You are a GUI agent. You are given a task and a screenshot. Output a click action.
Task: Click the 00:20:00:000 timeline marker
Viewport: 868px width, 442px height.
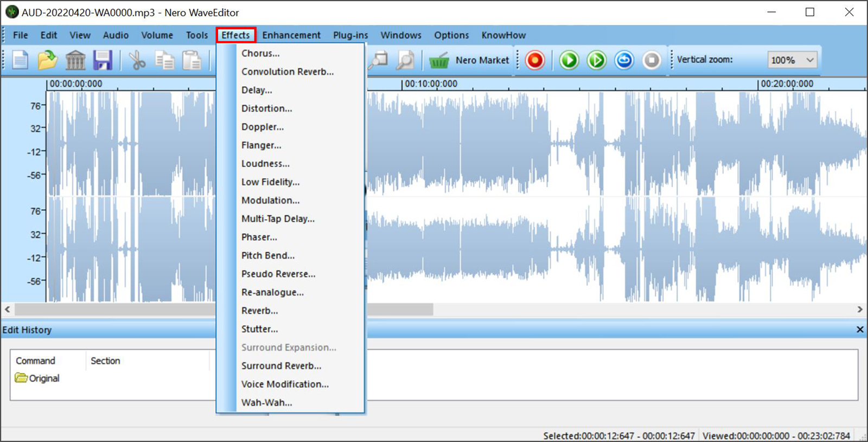(x=787, y=84)
